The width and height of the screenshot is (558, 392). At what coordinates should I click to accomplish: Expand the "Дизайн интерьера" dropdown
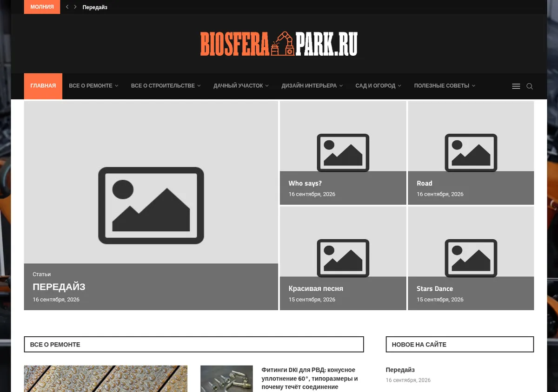(x=312, y=86)
